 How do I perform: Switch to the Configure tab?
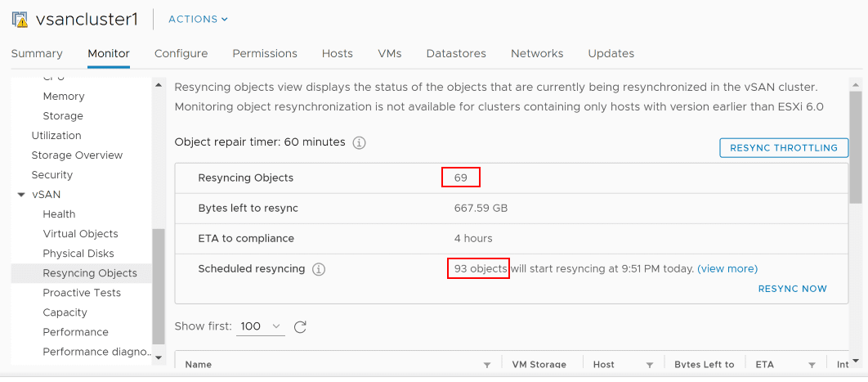click(x=181, y=53)
